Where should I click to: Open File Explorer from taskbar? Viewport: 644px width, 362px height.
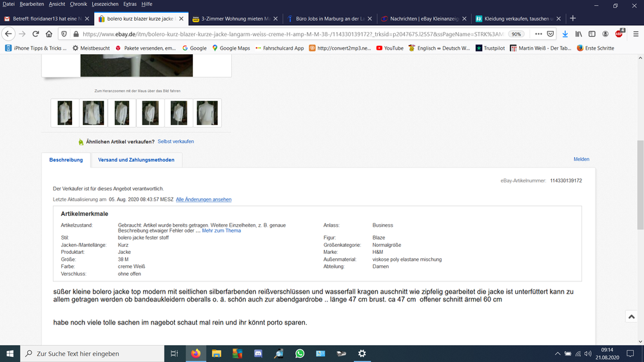coord(217,354)
